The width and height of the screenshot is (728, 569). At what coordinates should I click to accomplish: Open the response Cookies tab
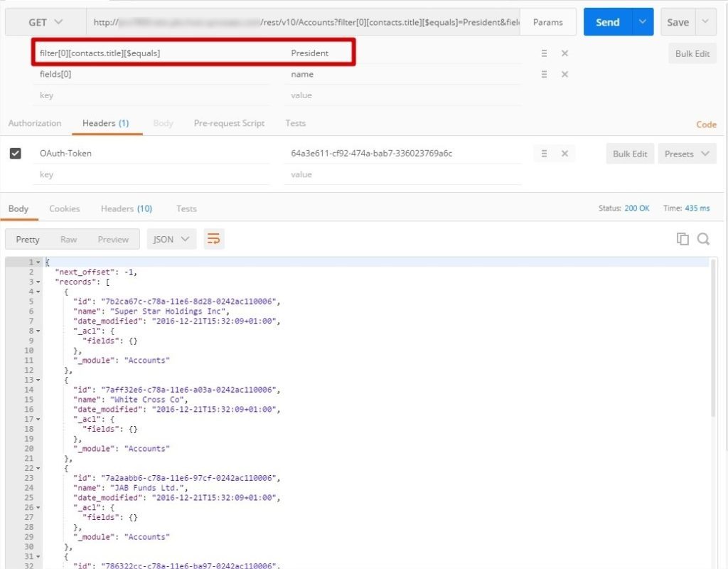[64, 208]
